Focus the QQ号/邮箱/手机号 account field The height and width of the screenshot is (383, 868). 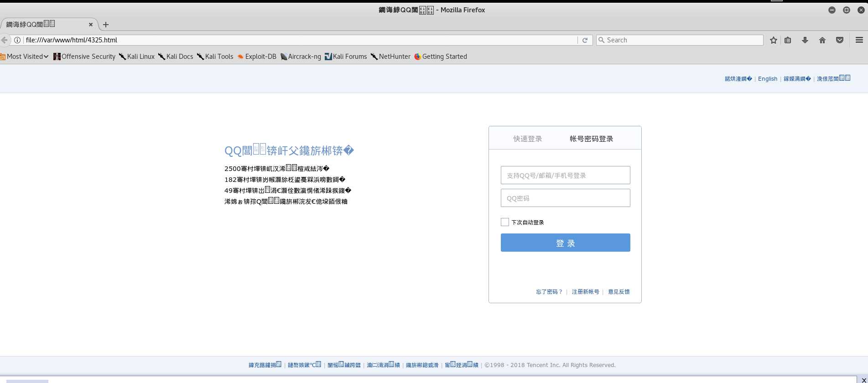click(x=566, y=175)
